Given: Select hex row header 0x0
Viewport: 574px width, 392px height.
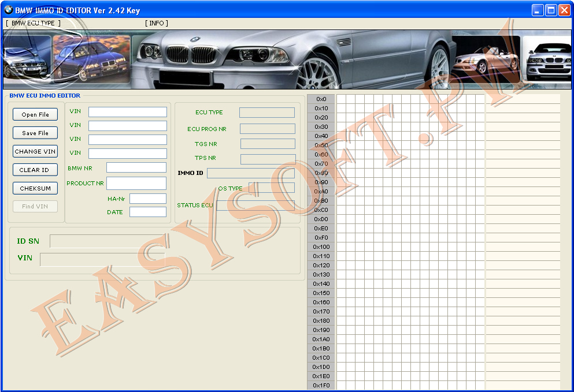Looking at the screenshot, I should pyautogui.click(x=321, y=99).
